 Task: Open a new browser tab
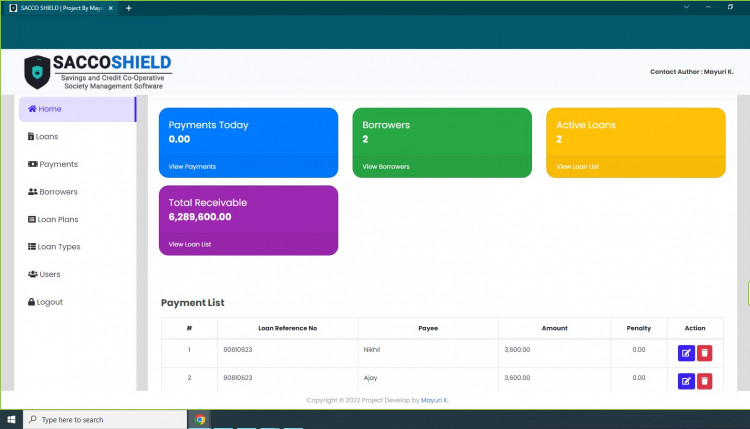click(128, 8)
